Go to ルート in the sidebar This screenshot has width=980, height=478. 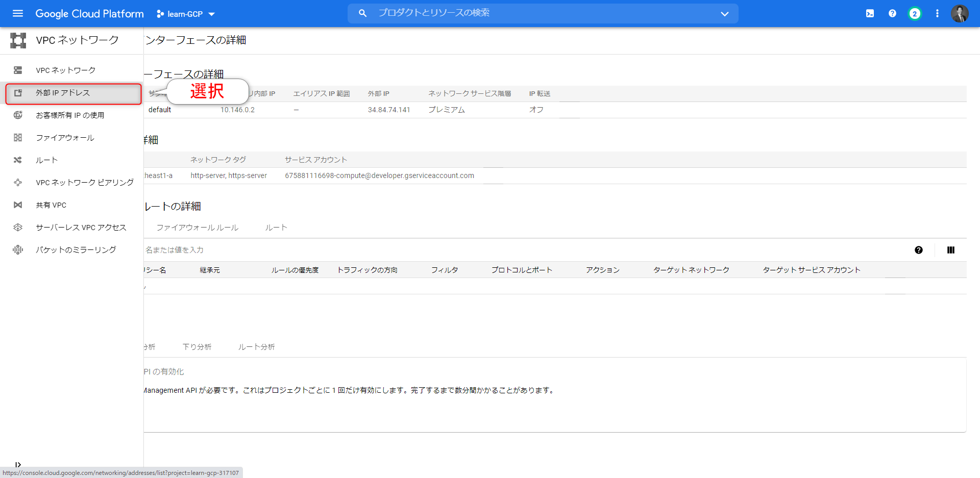coord(71,160)
